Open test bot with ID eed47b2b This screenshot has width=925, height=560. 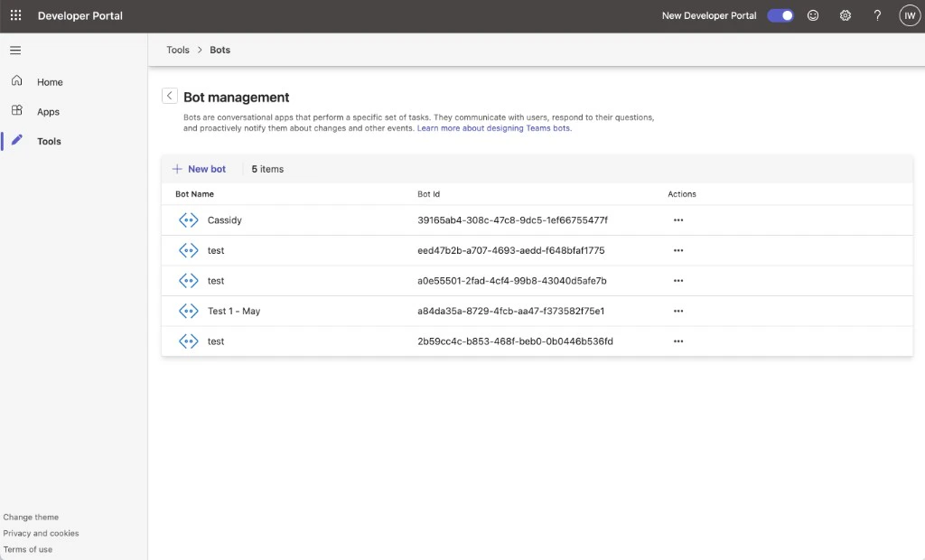(216, 250)
